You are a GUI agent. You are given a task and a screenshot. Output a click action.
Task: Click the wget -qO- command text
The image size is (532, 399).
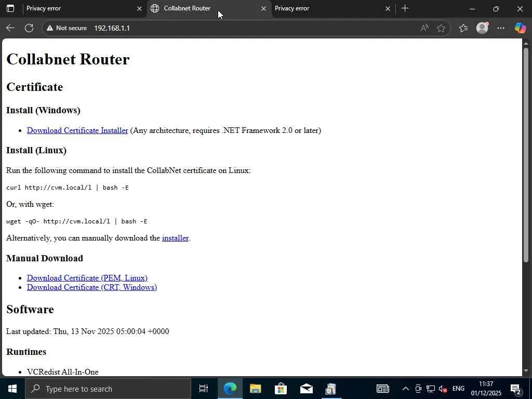click(77, 221)
